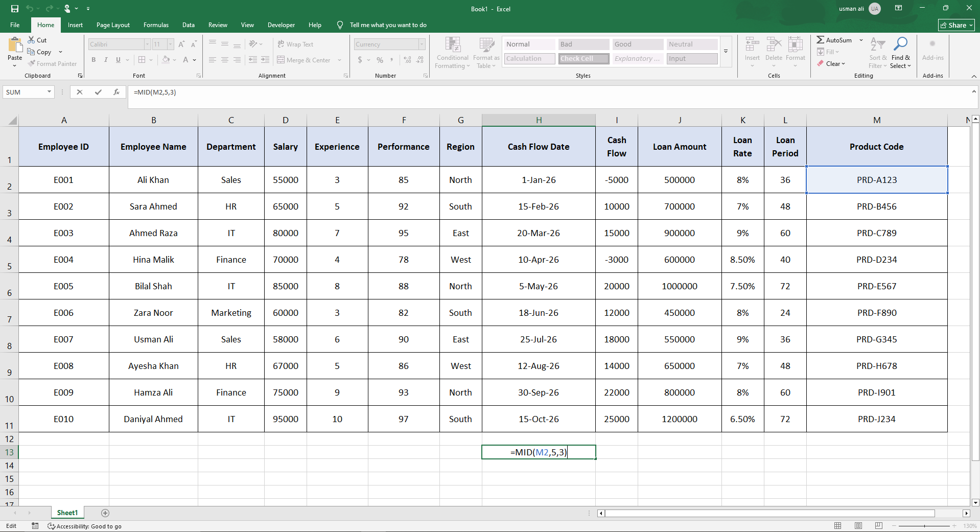
Task: Click the Conditional Formatting icon
Action: click(x=453, y=45)
